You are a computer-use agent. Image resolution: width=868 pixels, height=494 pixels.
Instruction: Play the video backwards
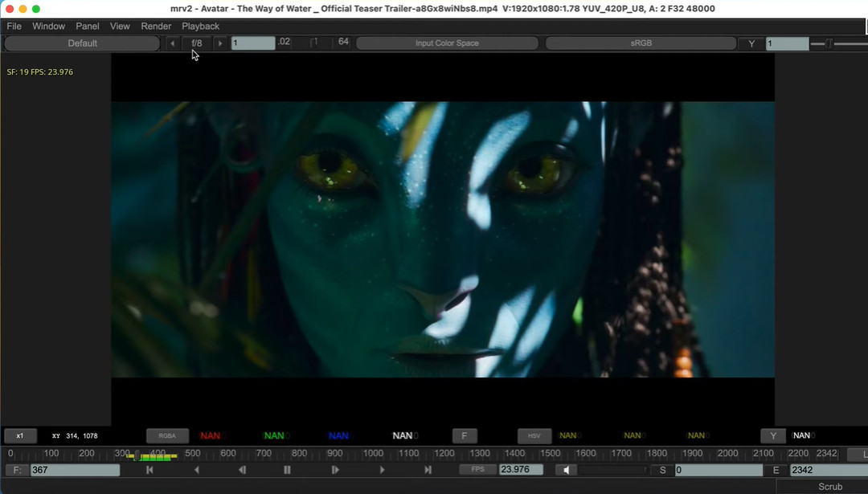pyautogui.click(x=197, y=470)
